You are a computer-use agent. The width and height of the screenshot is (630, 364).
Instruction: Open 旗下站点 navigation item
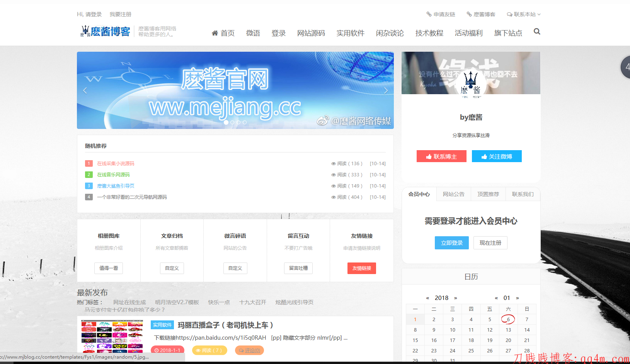point(508,33)
